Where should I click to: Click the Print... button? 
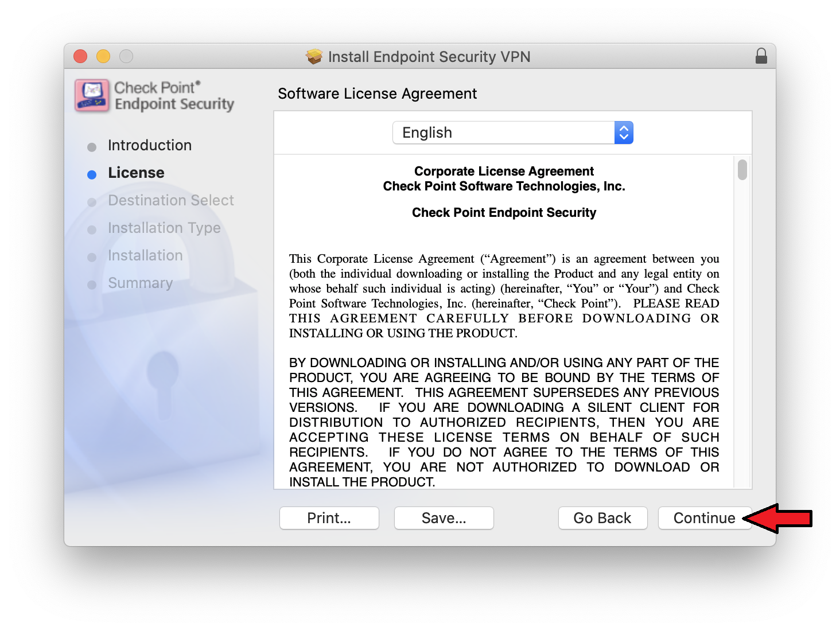point(329,518)
